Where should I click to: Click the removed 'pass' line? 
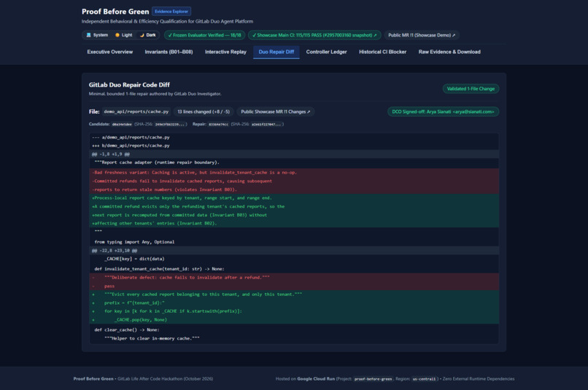coord(294,286)
